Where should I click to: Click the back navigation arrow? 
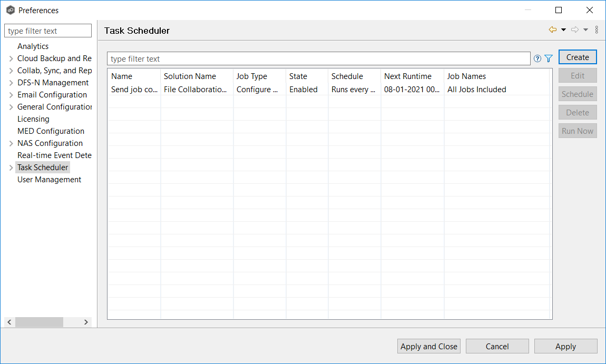point(552,30)
